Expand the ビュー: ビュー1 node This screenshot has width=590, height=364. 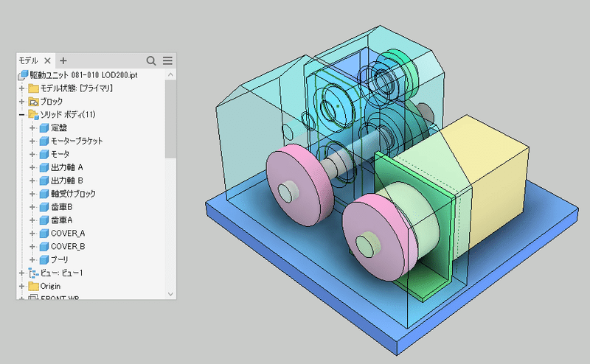(22, 273)
